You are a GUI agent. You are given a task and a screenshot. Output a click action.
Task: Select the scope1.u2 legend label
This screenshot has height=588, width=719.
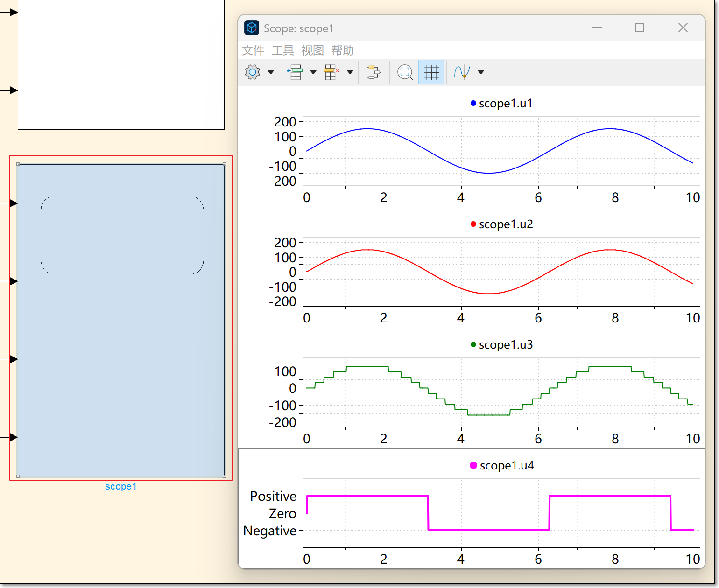[506, 224]
